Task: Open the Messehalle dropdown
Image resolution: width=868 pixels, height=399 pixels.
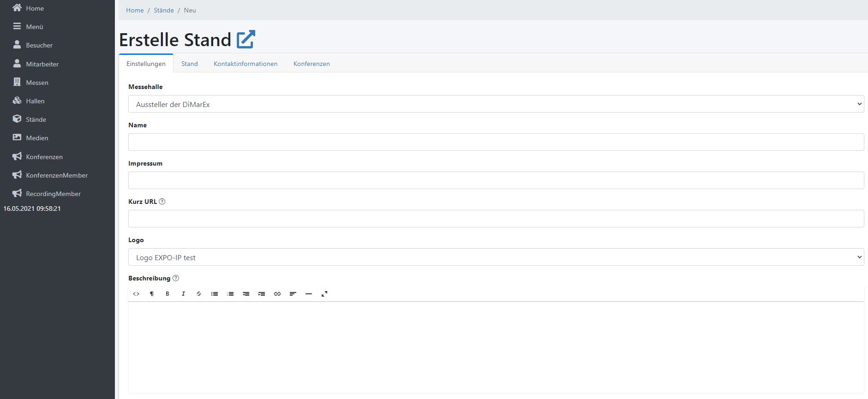Action: pyautogui.click(x=496, y=104)
